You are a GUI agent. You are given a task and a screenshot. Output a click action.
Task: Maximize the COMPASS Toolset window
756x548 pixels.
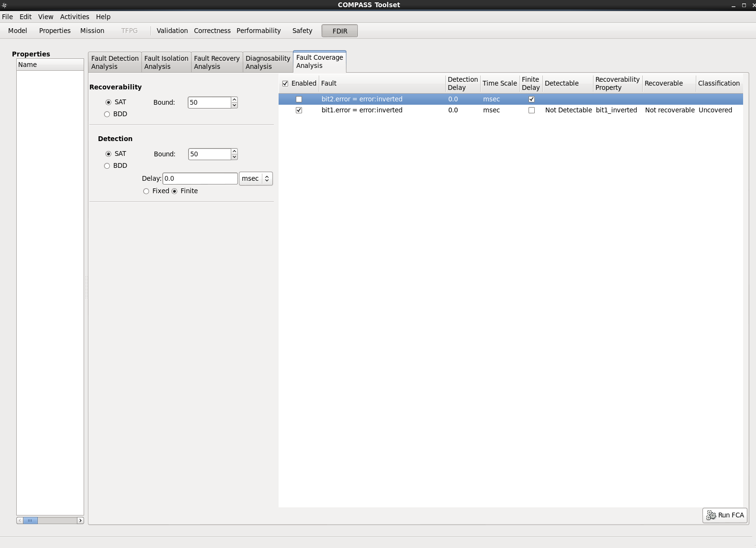[744, 5]
